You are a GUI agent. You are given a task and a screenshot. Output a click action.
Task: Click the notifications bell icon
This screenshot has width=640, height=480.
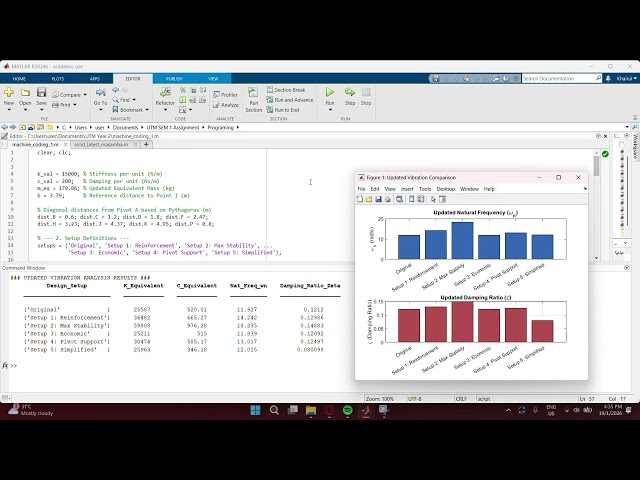[x=608, y=78]
